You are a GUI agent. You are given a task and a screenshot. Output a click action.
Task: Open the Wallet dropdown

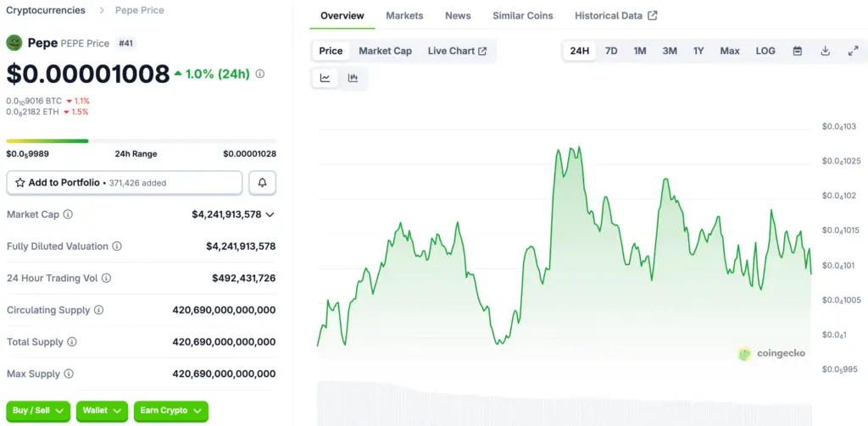[102, 411]
